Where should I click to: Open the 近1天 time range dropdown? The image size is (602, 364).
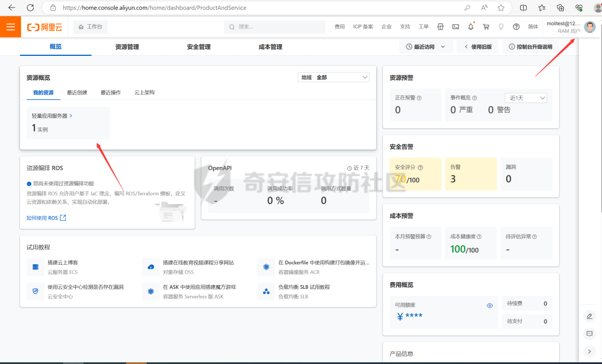526,98
